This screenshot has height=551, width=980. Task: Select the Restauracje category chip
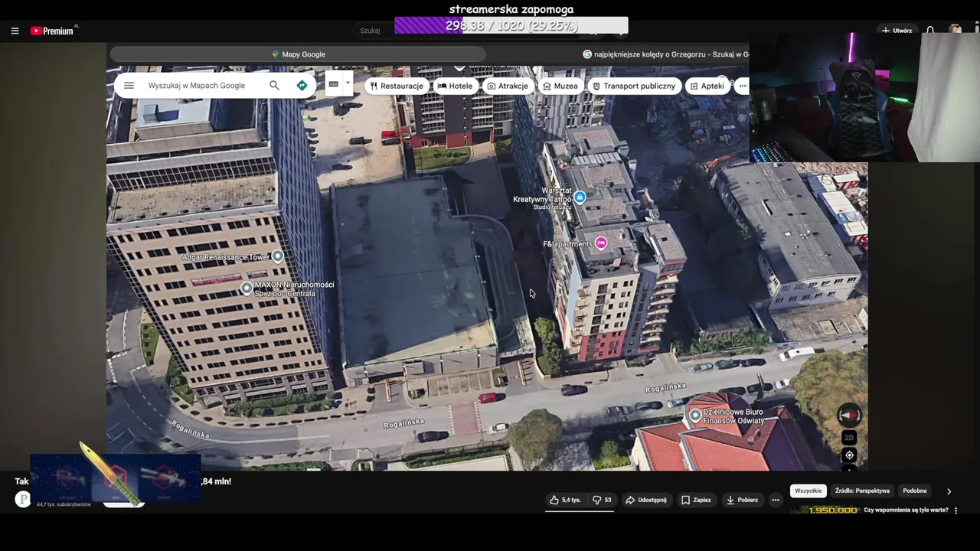pyautogui.click(x=397, y=86)
